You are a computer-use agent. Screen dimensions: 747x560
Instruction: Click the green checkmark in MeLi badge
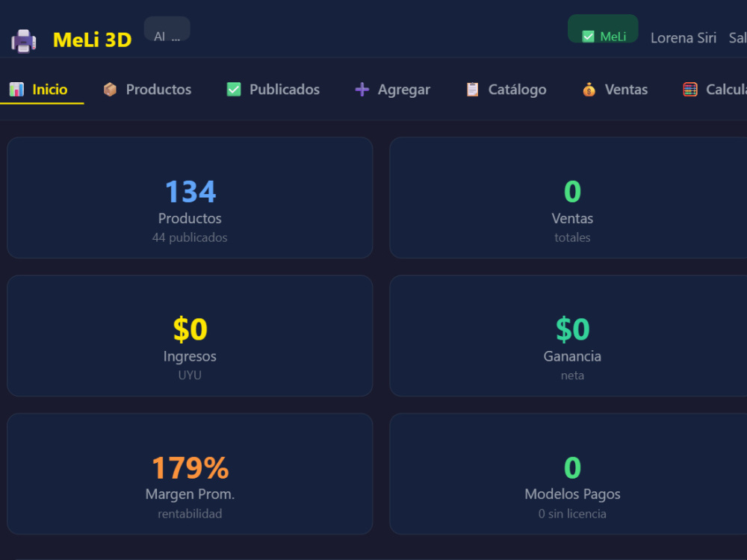[588, 37]
